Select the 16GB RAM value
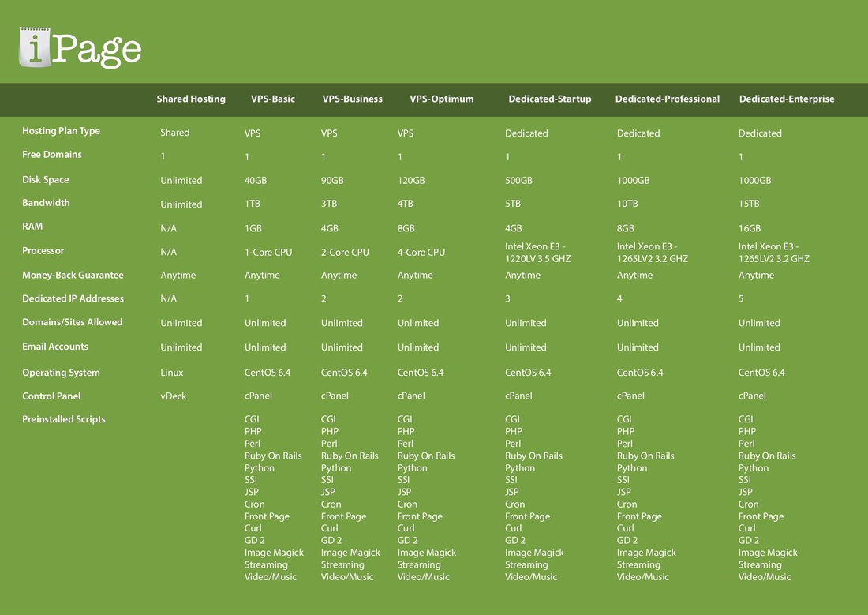This screenshot has width=868, height=615. 750,228
